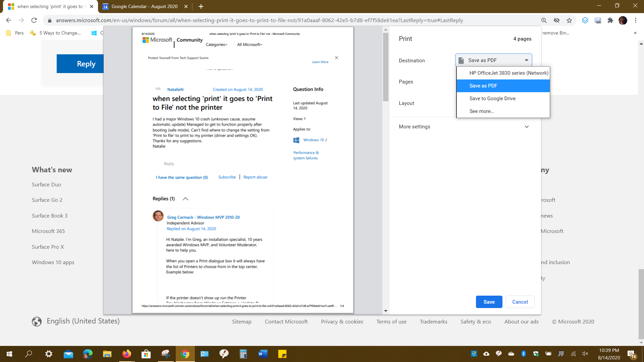Click the zoom magnifier icon in address bar
The image size is (644, 362).
tap(544, 20)
